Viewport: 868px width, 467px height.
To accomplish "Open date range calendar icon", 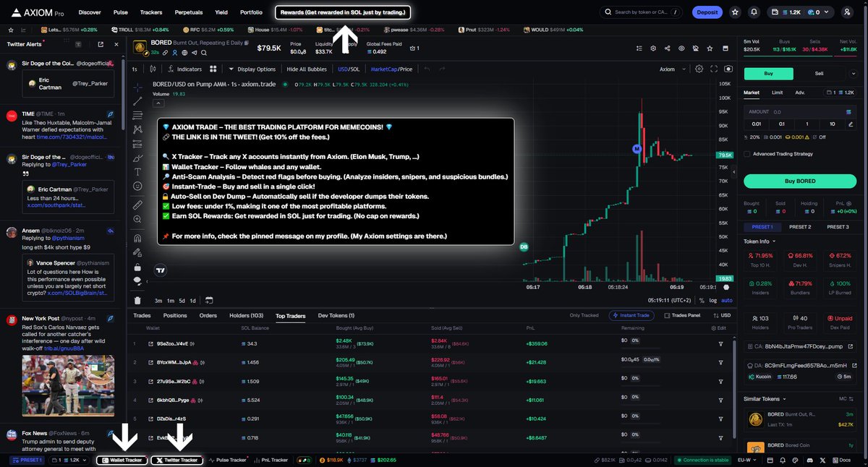I will coord(208,300).
